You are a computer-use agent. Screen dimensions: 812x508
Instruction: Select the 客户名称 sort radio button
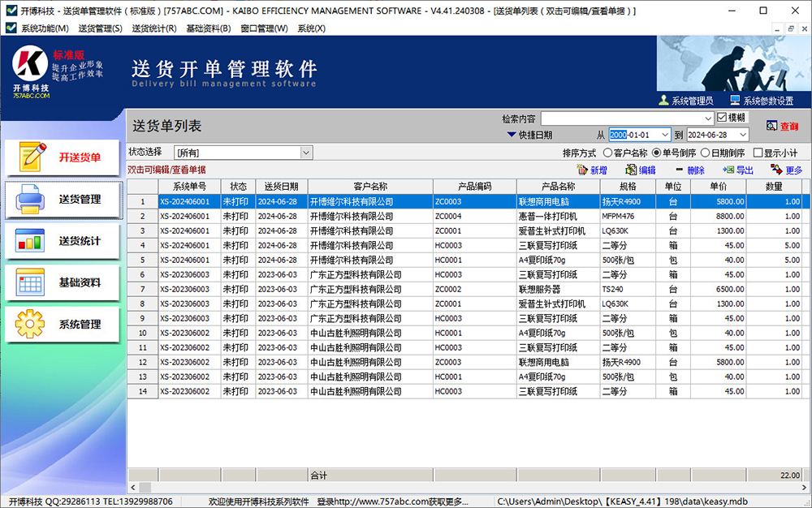point(607,153)
